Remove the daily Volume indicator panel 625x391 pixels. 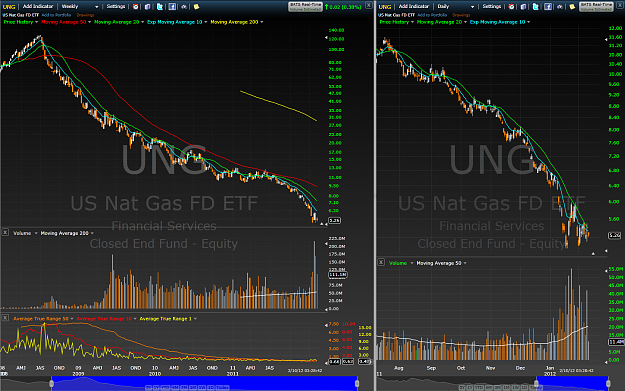[381, 262]
